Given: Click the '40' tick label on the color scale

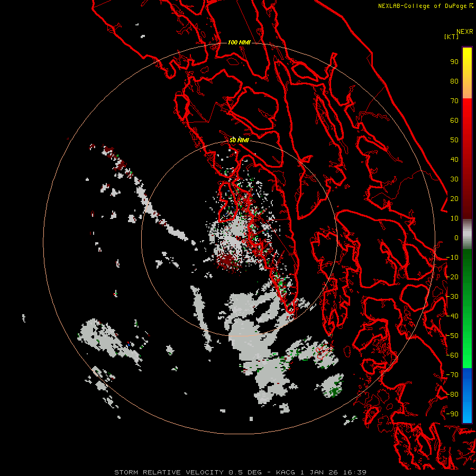Looking at the screenshot, I should point(454,160).
